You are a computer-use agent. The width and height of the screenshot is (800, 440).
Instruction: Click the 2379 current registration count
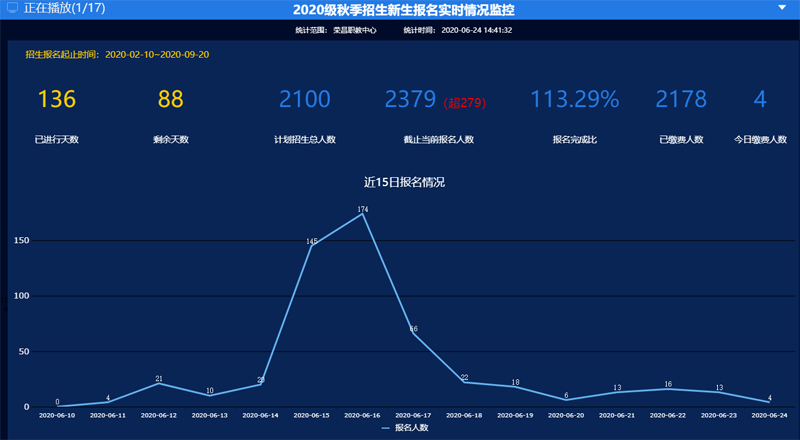tap(410, 99)
